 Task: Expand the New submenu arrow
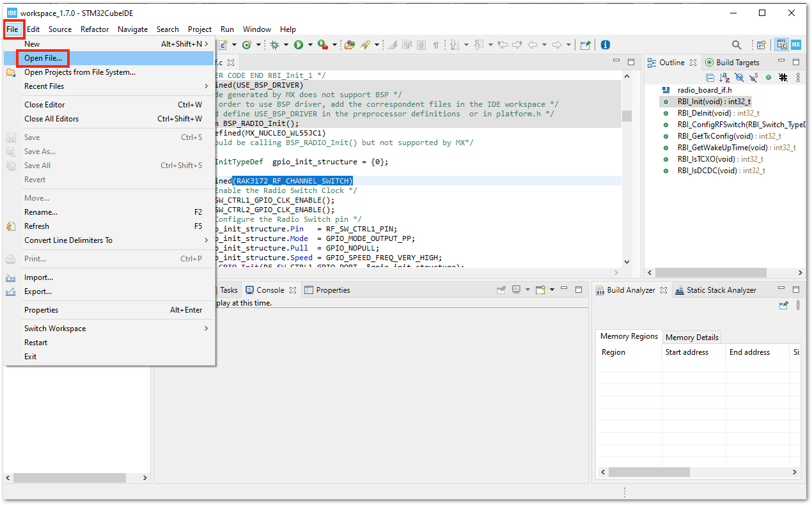coord(206,44)
